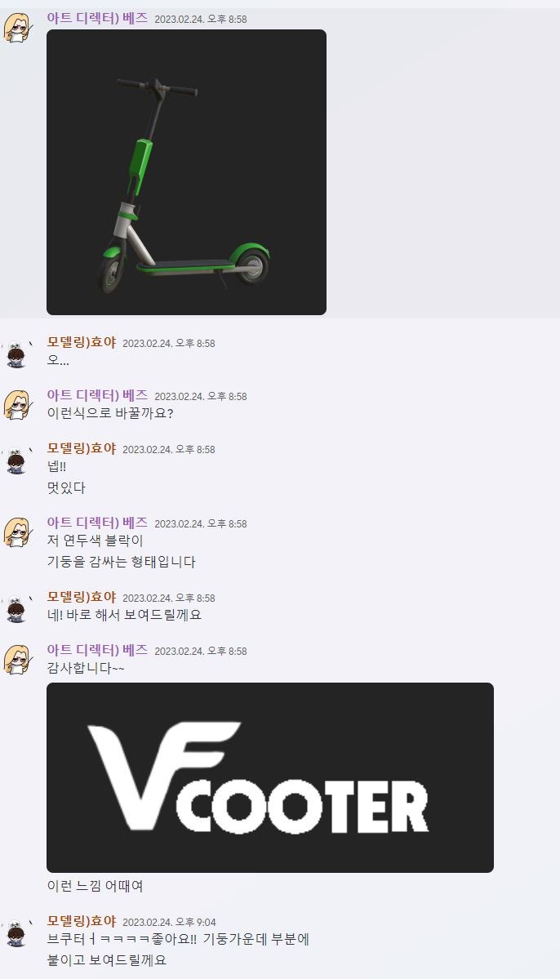This screenshot has width=560, height=979.
Task: Click the message '기둥을 감싸는 형태입니다'
Action: (121, 562)
